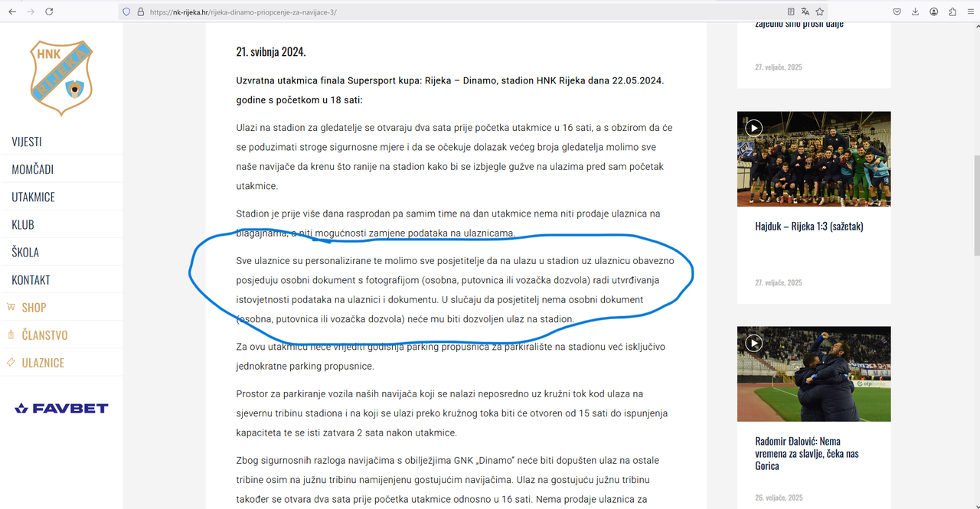Click the date 27. veljače, 2025 under Hajduk article
This screenshot has height=509, width=980.
pos(779,282)
